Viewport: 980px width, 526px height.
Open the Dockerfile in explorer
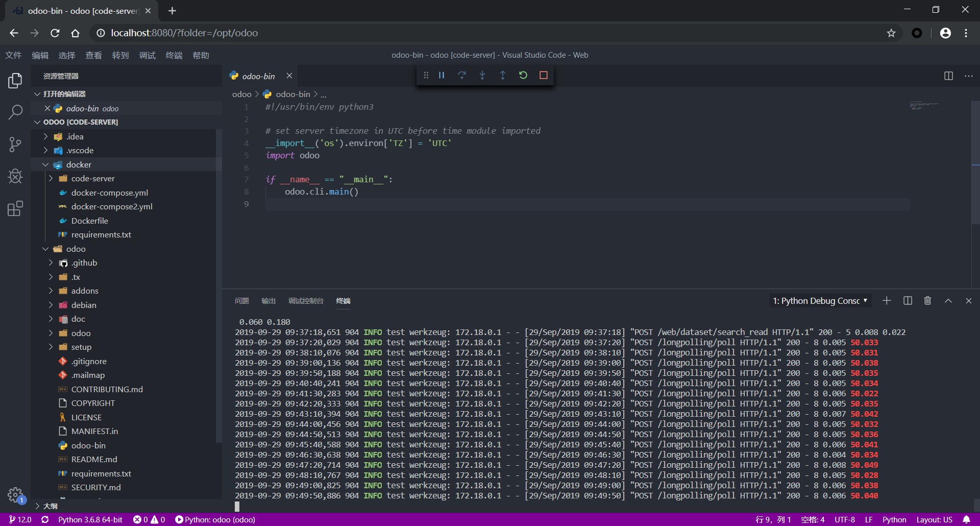coord(90,221)
